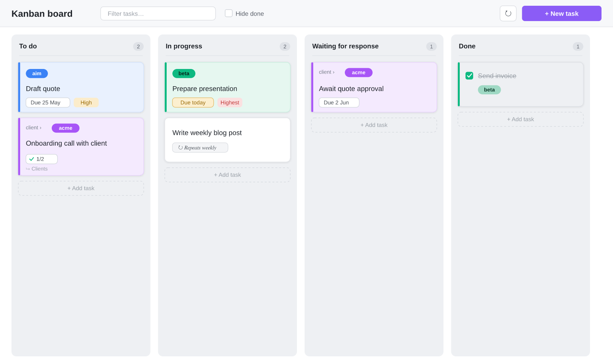Click the To do column count badge
Screen dimensions: 613x364
point(138,46)
